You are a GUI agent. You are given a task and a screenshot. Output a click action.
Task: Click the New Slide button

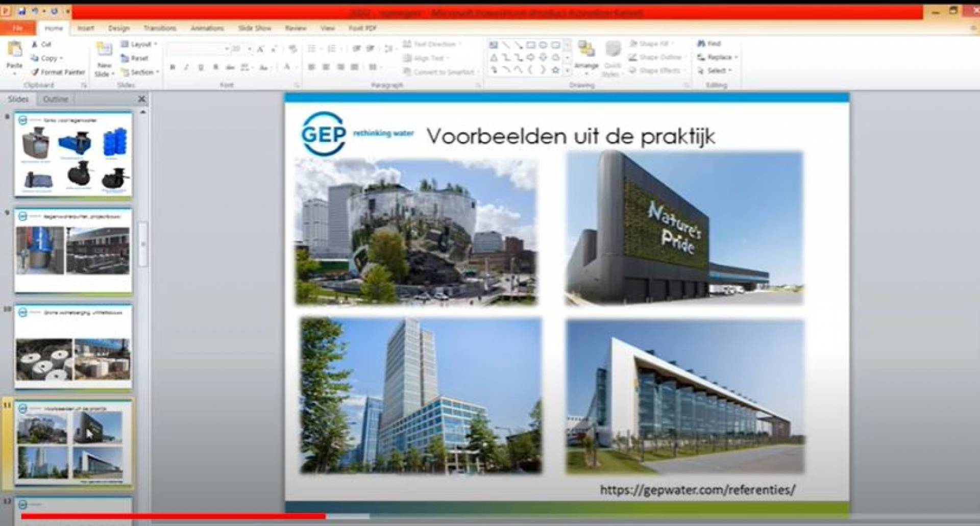[104, 60]
